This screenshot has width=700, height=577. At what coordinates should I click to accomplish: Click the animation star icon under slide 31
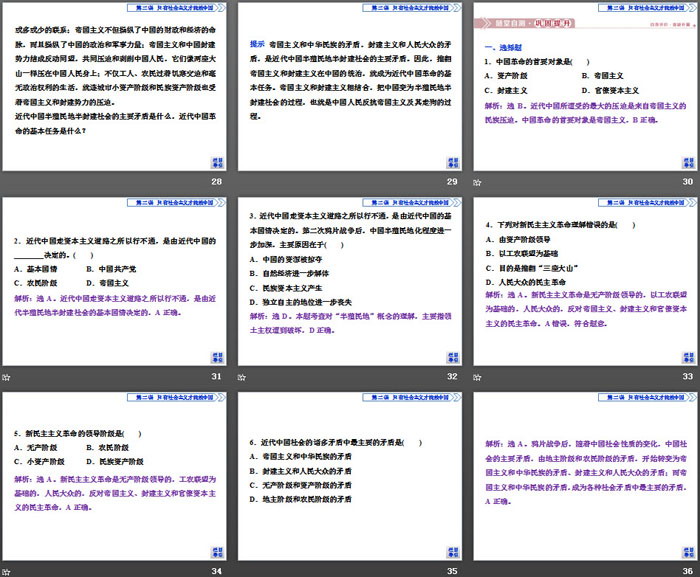pyautogui.click(x=6, y=376)
